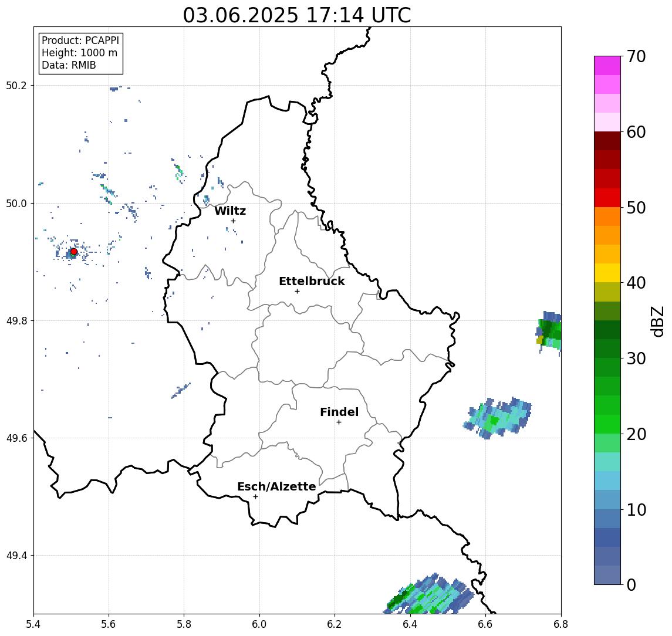Click the longitude label 6.4
Viewport: 672px width, 636px height.
[410, 624]
